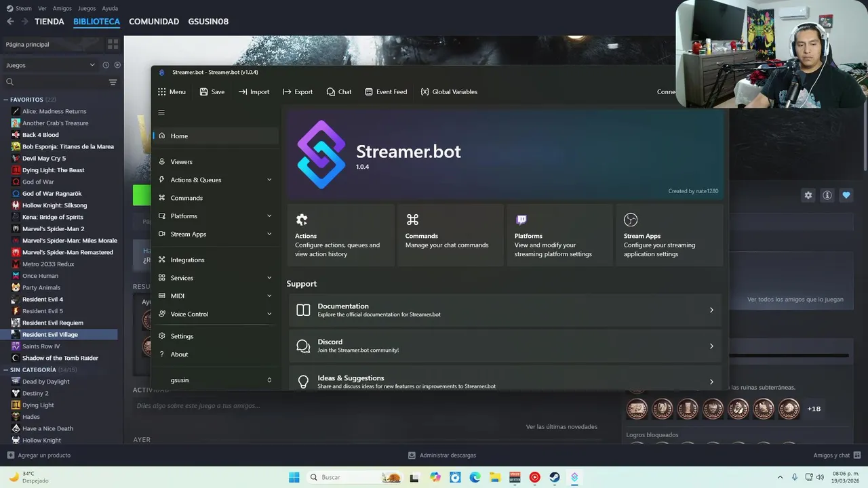The height and width of the screenshot is (488, 868).
Task: Click Steam forward navigation arrow
Action: [x=25, y=22]
